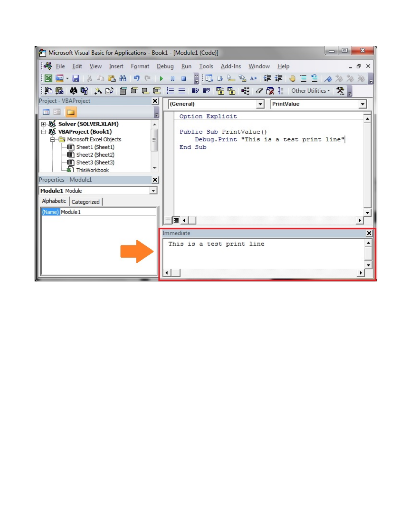411x532 pixels.
Task: Switch to Full Module View at code window bottom
Action: pos(176,220)
